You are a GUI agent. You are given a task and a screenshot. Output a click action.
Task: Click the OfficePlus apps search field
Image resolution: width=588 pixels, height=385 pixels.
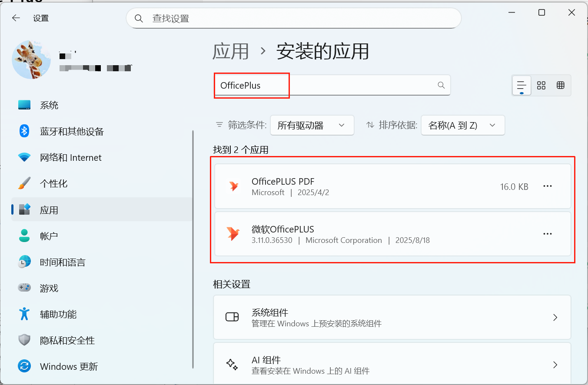click(332, 85)
